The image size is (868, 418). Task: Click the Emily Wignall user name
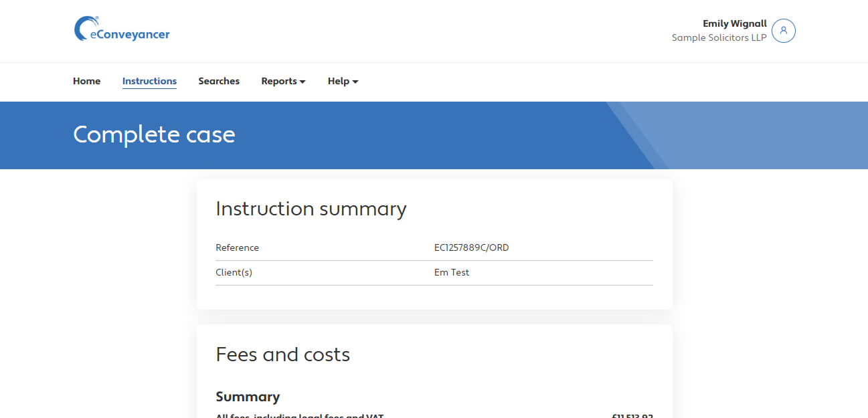click(x=735, y=24)
